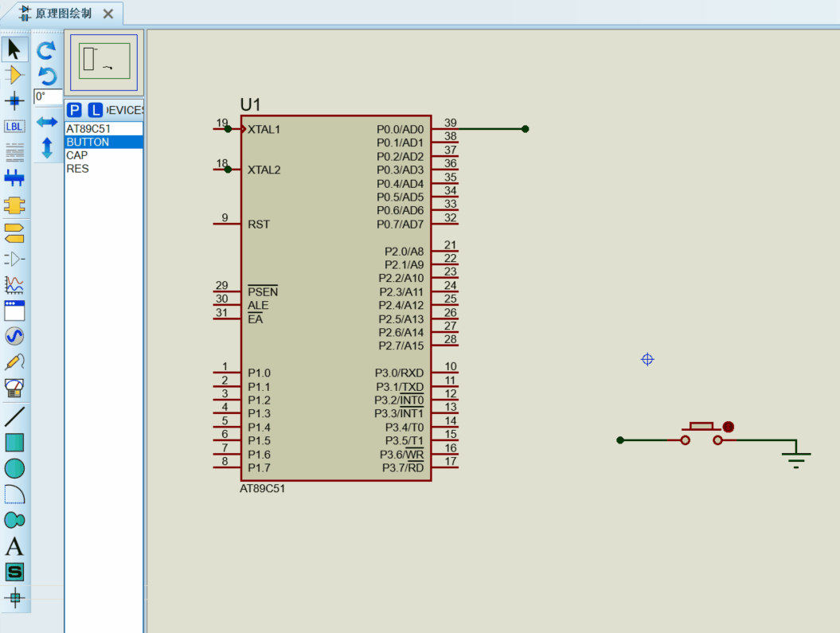The width and height of the screenshot is (840, 633).
Task: Select the Device Pins Mode tool
Action: point(14,260)
